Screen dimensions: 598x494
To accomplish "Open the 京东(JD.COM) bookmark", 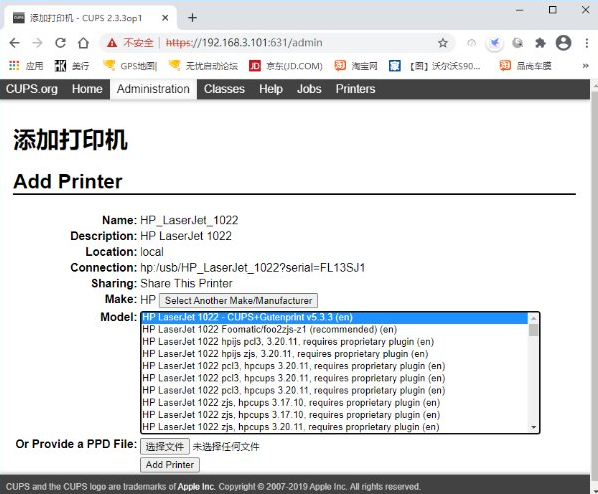I will [286, 66].
